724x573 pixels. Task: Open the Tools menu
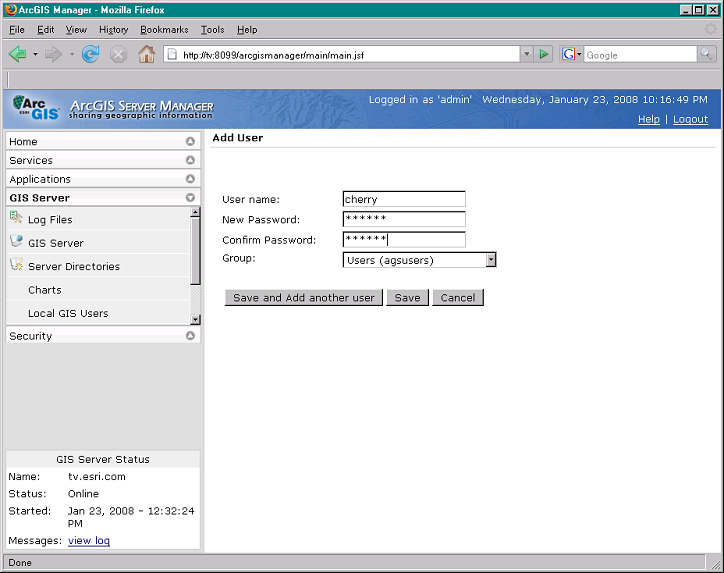click(x=212, y=30)
